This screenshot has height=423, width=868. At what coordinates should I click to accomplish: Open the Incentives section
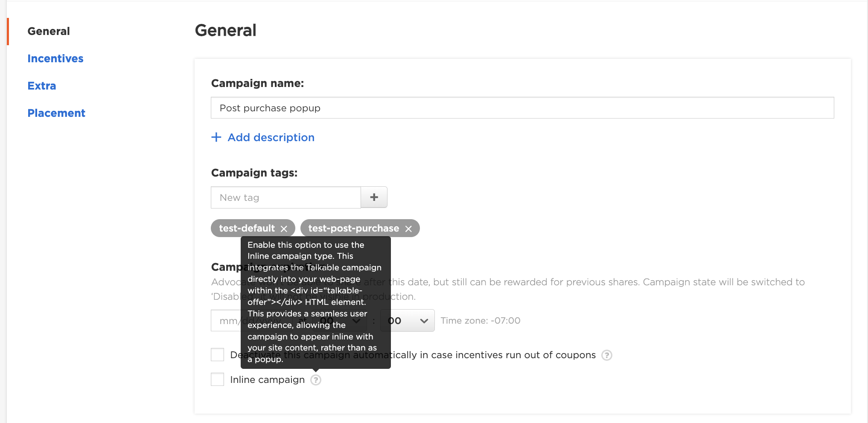55,58
